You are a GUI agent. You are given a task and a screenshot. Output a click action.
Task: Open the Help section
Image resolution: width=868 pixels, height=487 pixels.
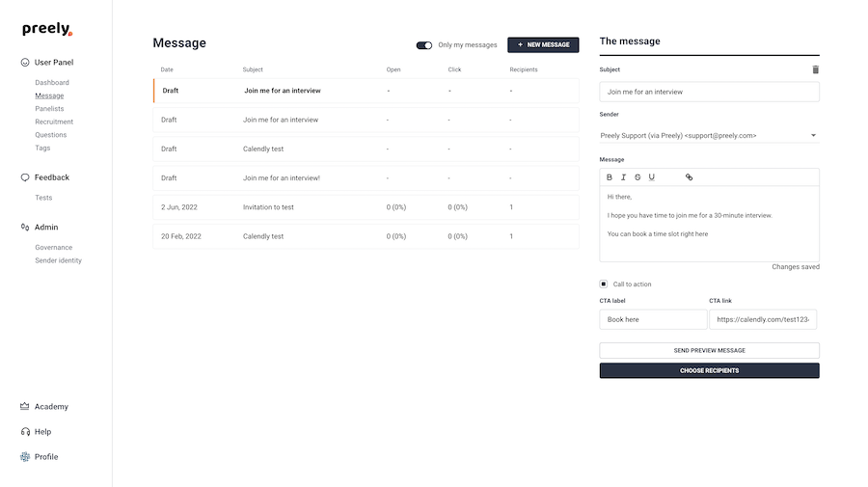[42, 432]
